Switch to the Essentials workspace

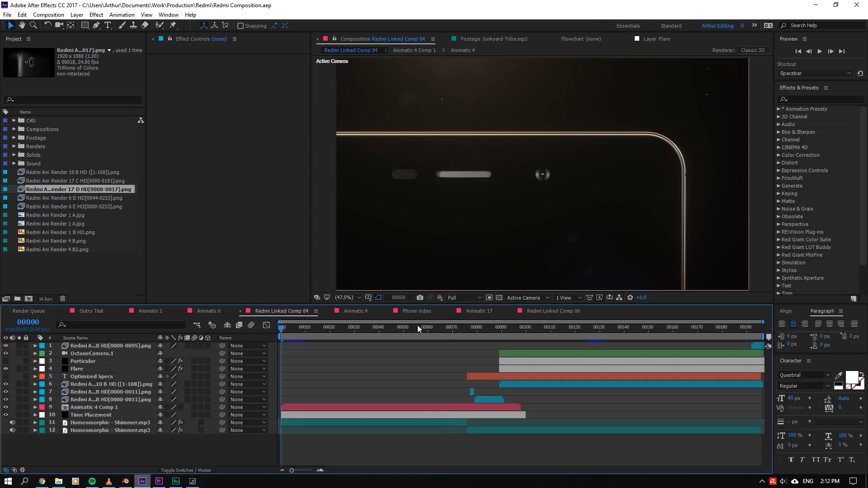[627, 26]
